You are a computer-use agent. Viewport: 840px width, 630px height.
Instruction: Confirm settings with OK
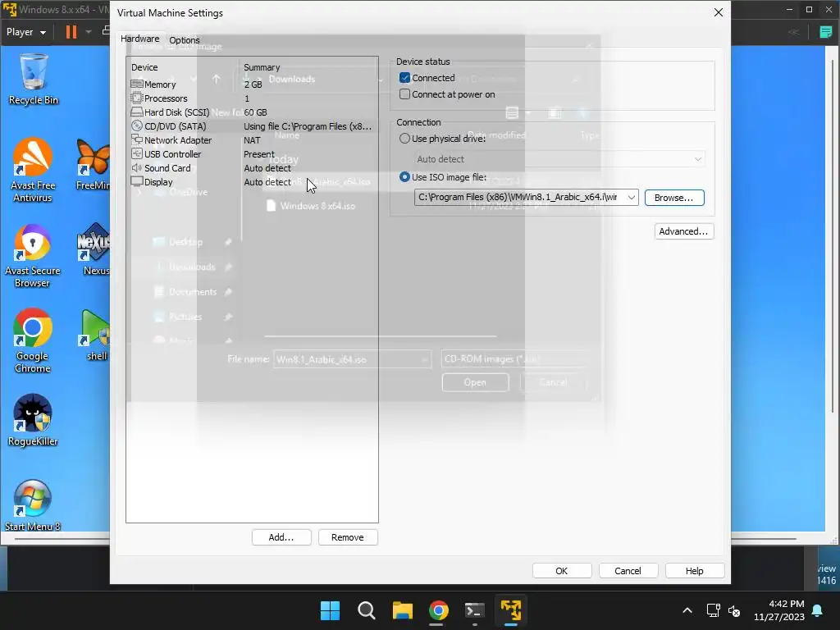[562, 571]
